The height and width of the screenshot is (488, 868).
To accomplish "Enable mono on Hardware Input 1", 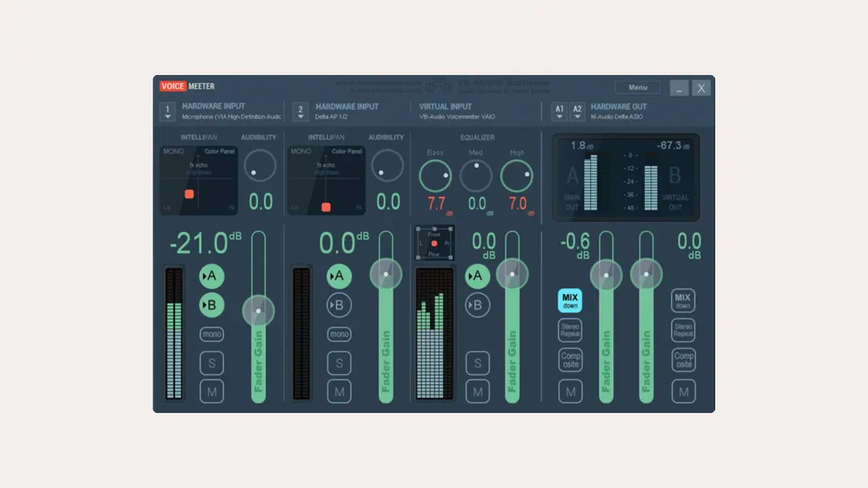I will click(x=212, y=335).
